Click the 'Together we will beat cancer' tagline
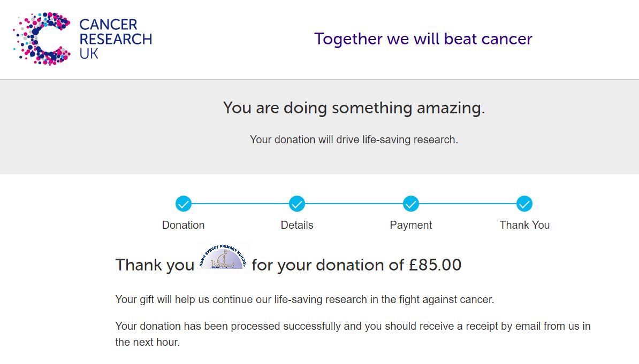This screenshot has height=364, width=639. click(x=423, y=39)
